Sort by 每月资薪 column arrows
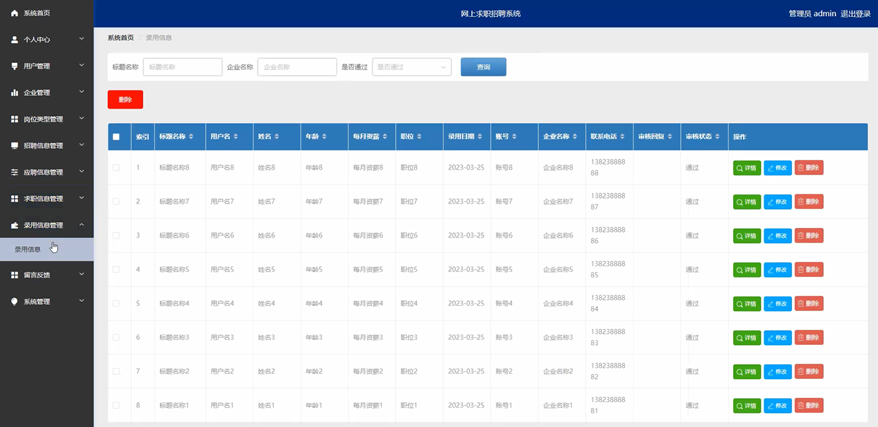This screenshot has height=427, width=878. [x=385, y=137]
